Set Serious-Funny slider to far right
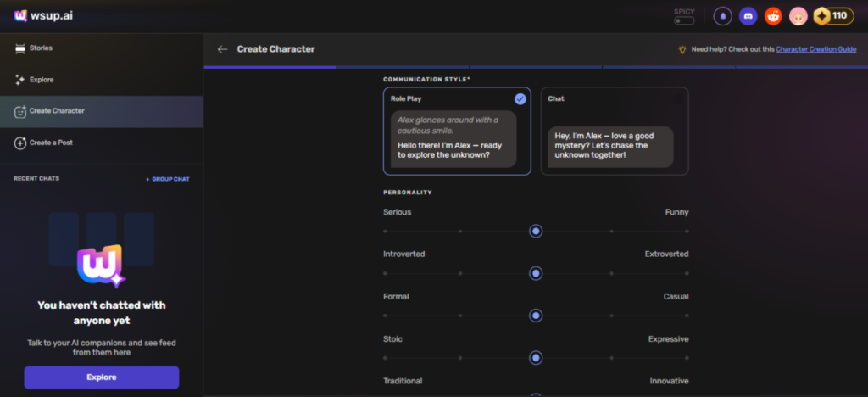 tap(687, 231)
